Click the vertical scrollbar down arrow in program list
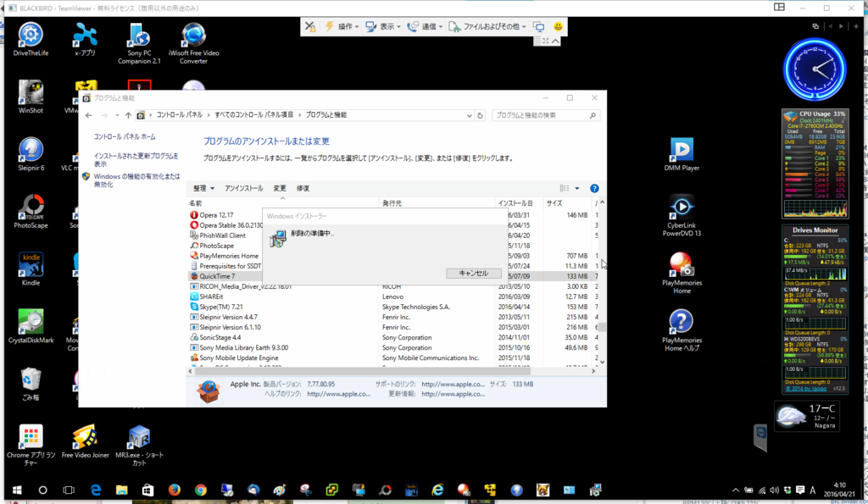Viewport: 868px width, 504px height. 603,363
